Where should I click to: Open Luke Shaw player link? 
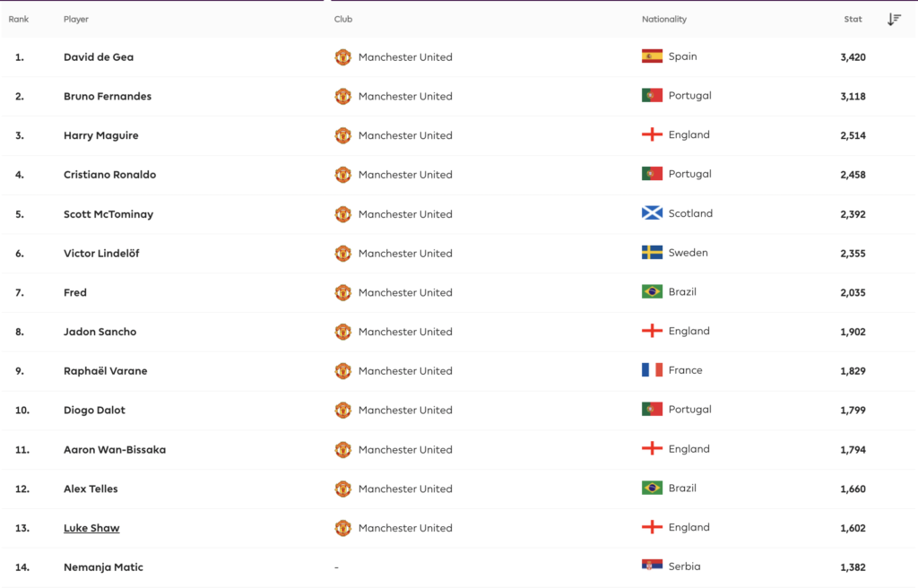(x=91, y=528)
